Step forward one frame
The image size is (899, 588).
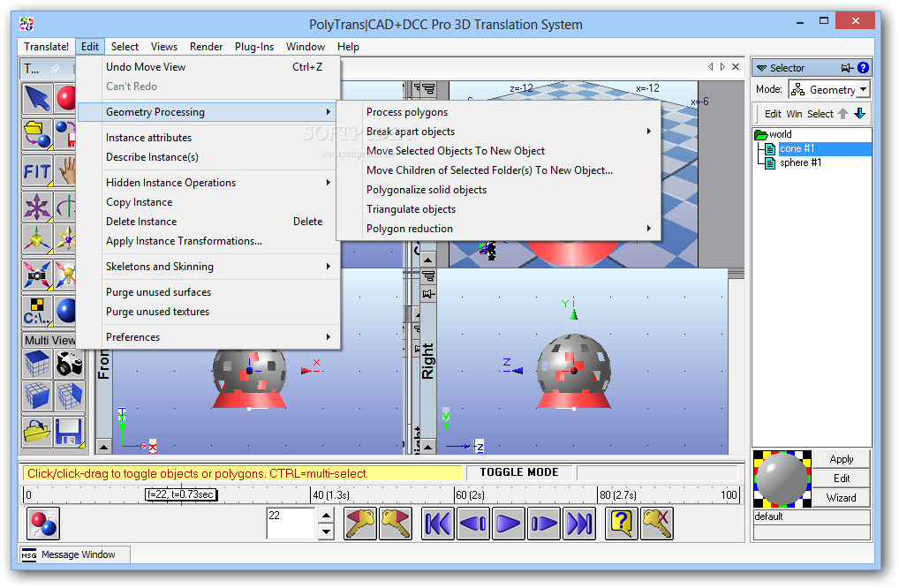pos(544,524)
